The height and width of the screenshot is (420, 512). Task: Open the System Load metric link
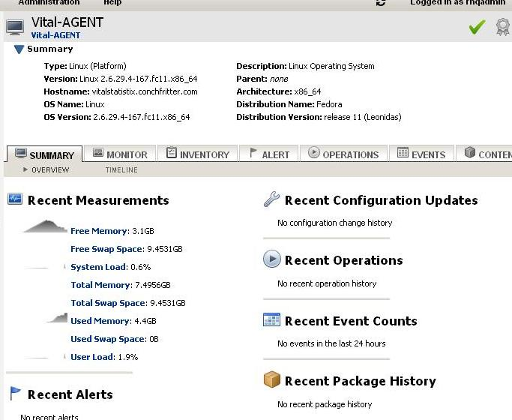tap(99, 267)
